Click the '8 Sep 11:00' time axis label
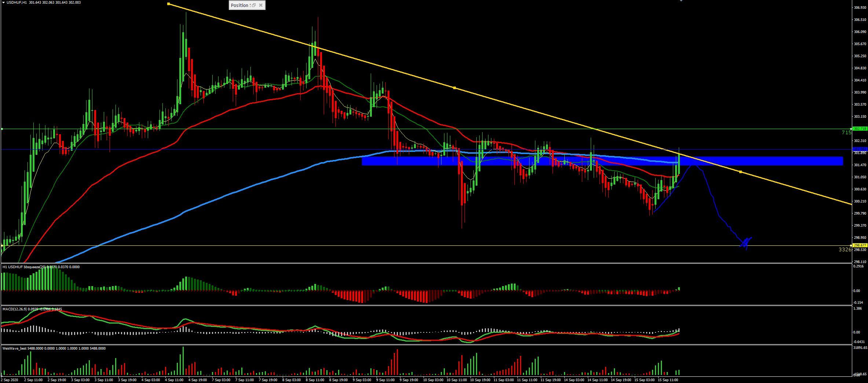The image size is (868, 383). (315, 380)
